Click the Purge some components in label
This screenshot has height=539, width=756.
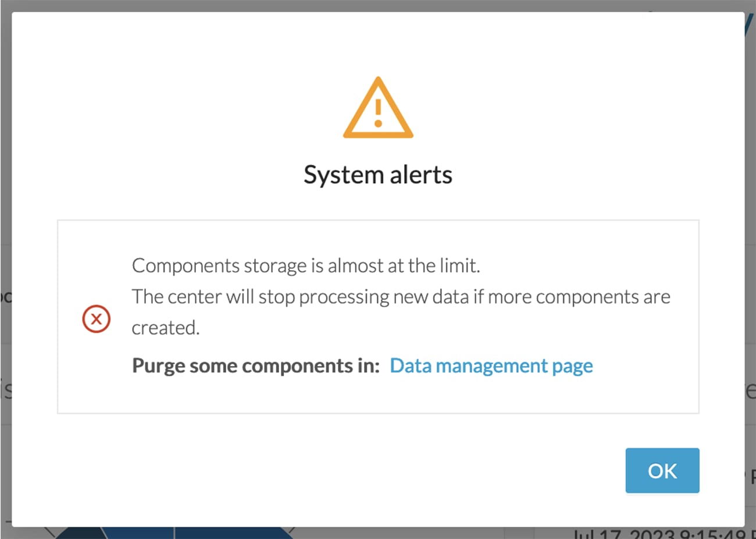tap(255, 366)
